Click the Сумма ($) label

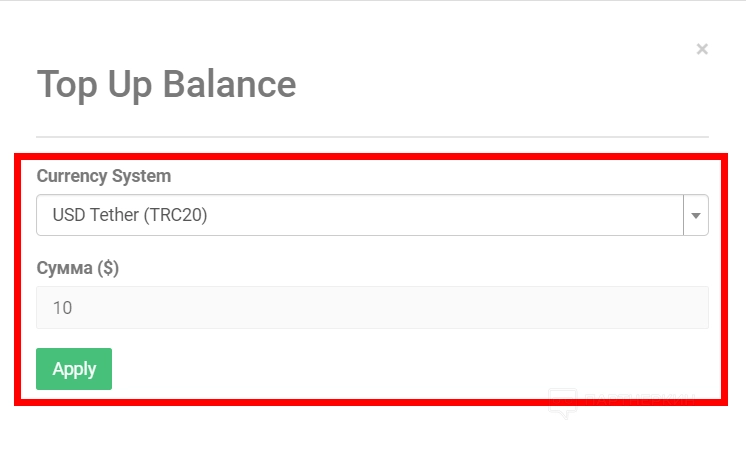(x=78, y=268)
